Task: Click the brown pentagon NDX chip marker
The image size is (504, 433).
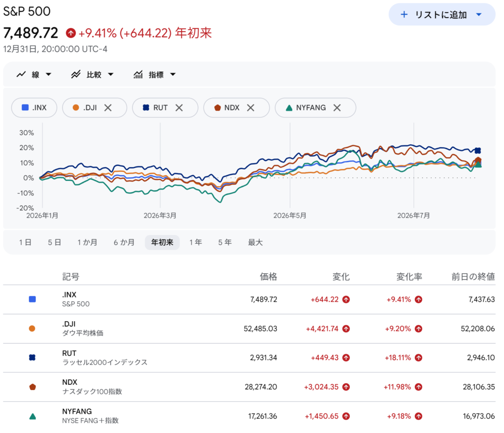Action: [218, 107]
